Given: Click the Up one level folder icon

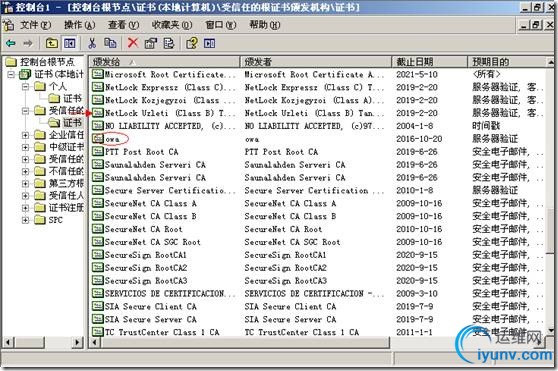Looking at the screenshot, I should pyautogui.click(x=52, y=43).
